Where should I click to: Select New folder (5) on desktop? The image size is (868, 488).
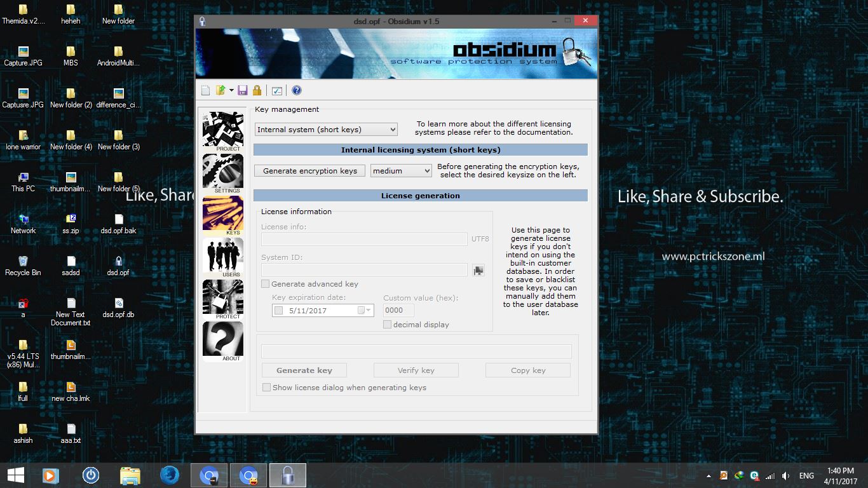point(118,182)
